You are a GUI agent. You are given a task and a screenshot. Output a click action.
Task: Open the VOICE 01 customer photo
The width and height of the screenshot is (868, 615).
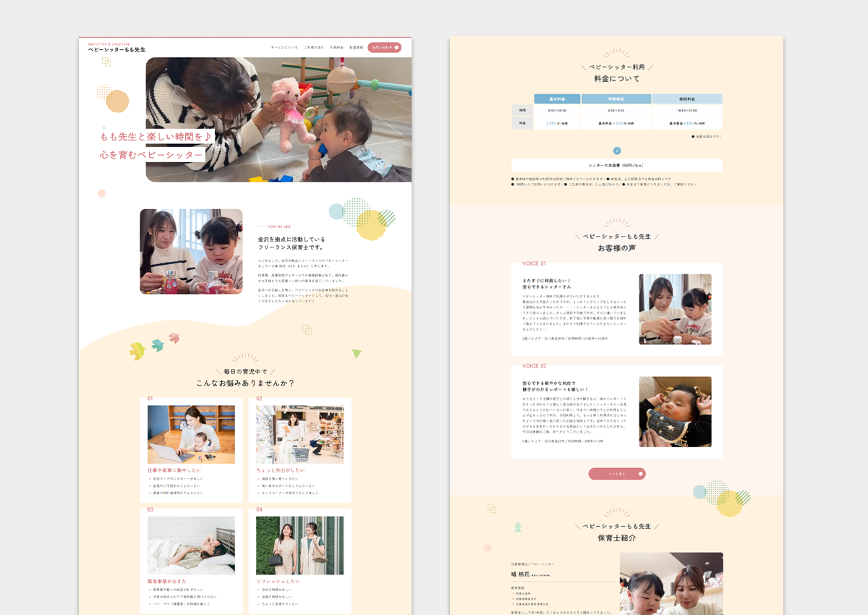tap(675, 309)
